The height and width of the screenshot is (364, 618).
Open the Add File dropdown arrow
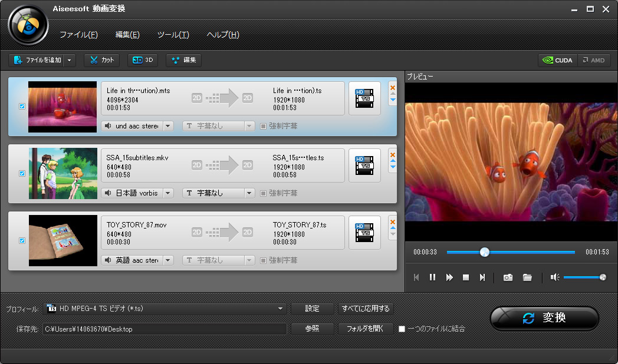(70, 60)
